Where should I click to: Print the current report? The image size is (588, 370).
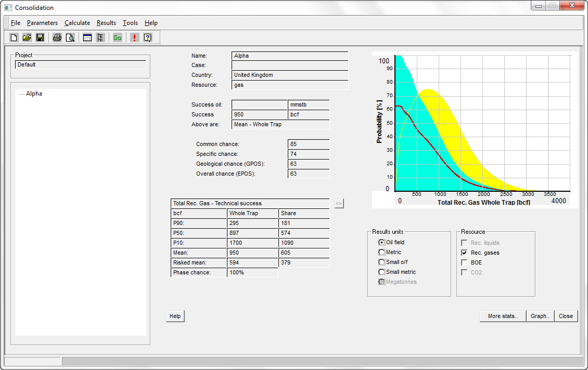[57, 37]
